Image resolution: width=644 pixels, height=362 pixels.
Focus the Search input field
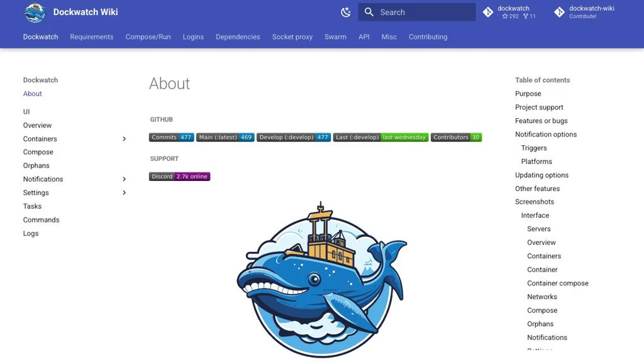(417, 13)
